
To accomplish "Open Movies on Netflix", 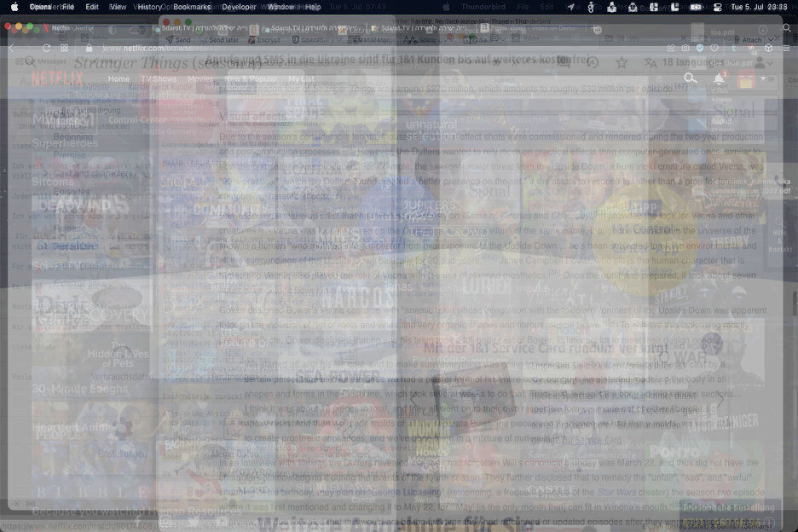I will pyautogui.click(x=200, y=79).
